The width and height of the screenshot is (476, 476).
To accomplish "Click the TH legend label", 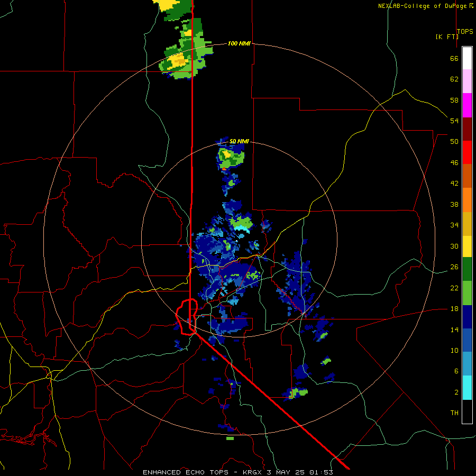I will point(454,413).
